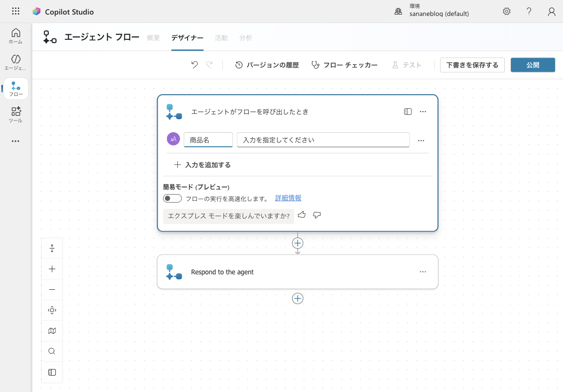Edit the 商品名 input name field
The width and height of the screenshot is (563, 392).
click(208, 140)
